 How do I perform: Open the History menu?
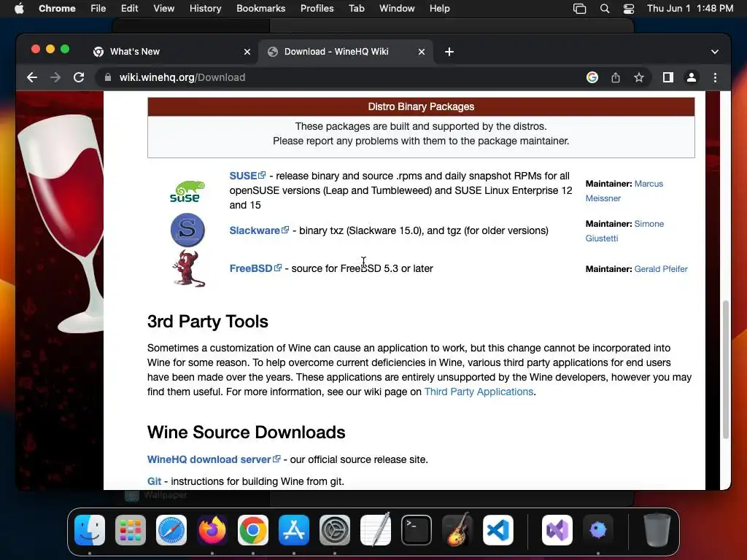coord(205,9)
